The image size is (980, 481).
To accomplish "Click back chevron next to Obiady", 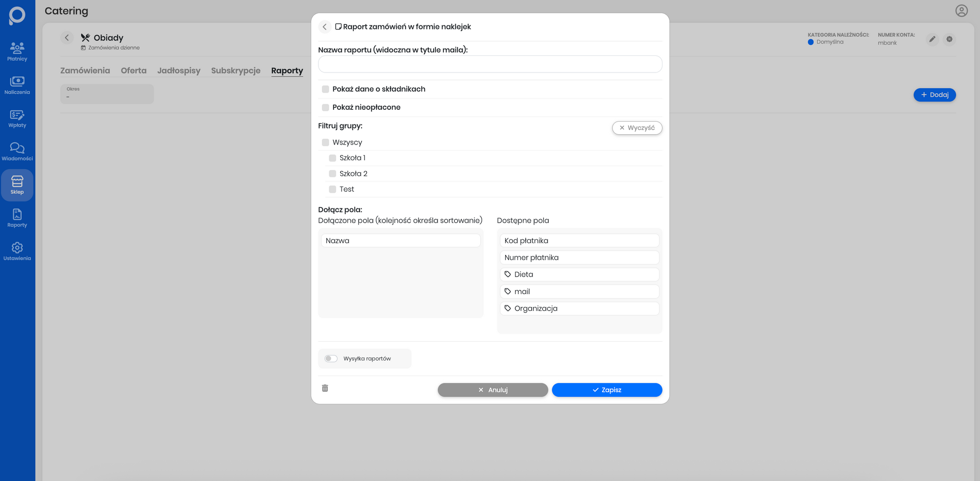I will pos(67,38).
